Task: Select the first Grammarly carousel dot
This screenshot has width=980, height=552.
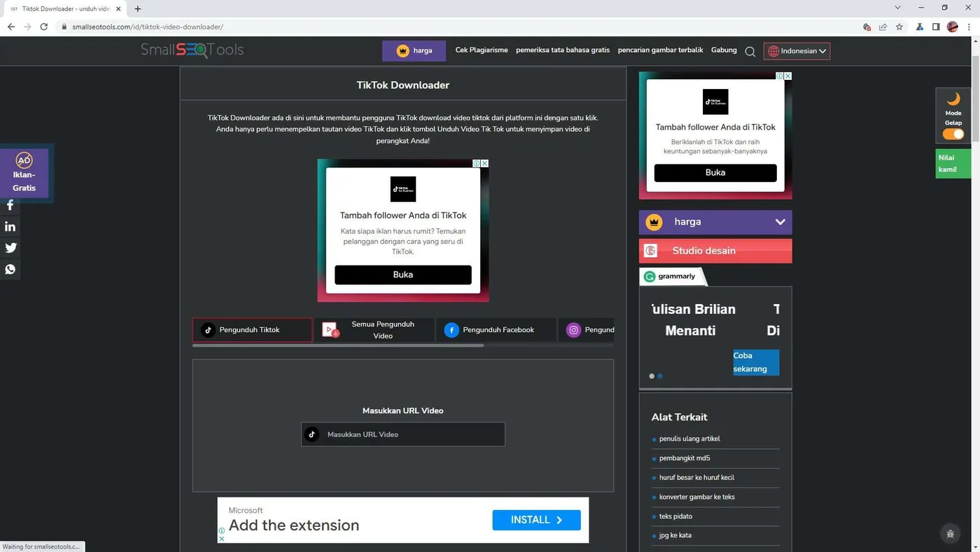Action: (652, 376)
